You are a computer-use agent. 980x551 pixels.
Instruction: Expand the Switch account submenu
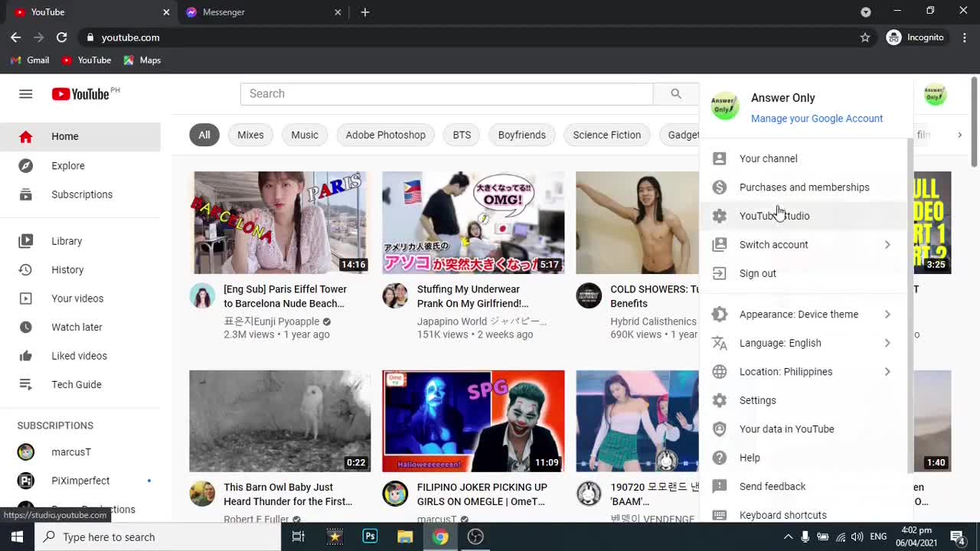[803, 244]
